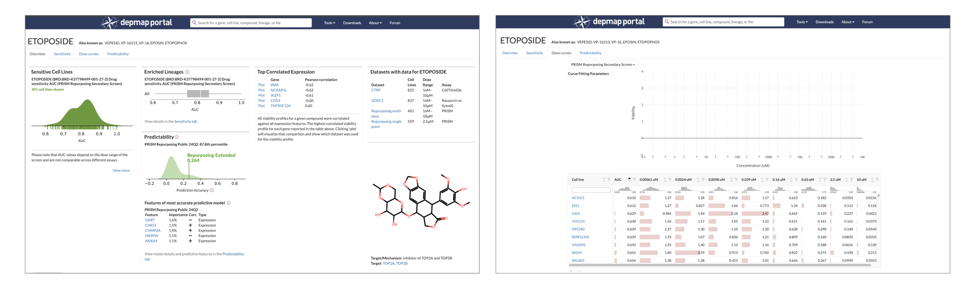Open the RERFLCMS cell line link
The image size is (980, 289).
coord(580,237)
